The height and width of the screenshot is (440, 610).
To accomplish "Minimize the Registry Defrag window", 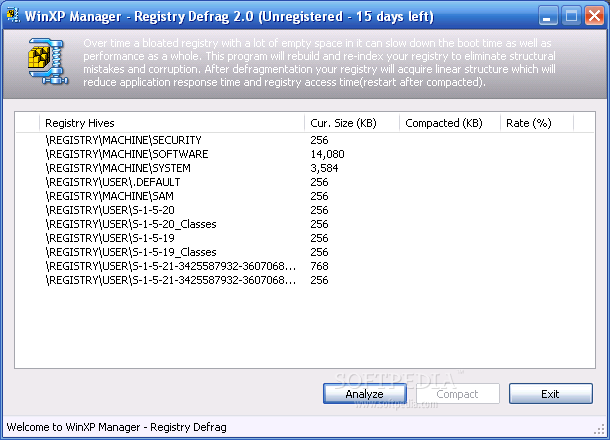I will (548, 16).
